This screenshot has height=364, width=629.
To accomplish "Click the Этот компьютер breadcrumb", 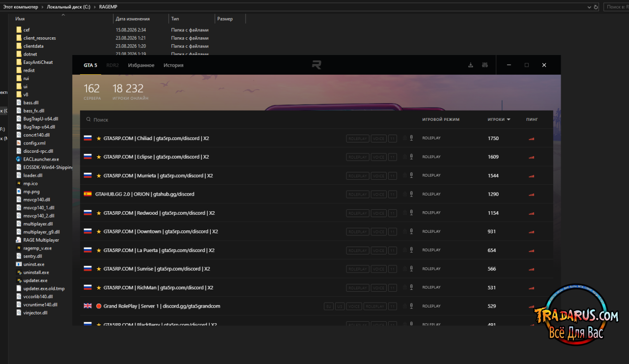I will click(21, 7).
